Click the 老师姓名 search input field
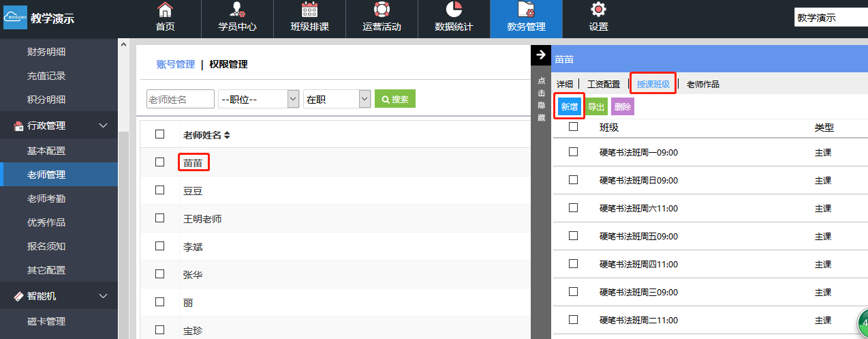The image size is (868, 339). coord(181,99)
